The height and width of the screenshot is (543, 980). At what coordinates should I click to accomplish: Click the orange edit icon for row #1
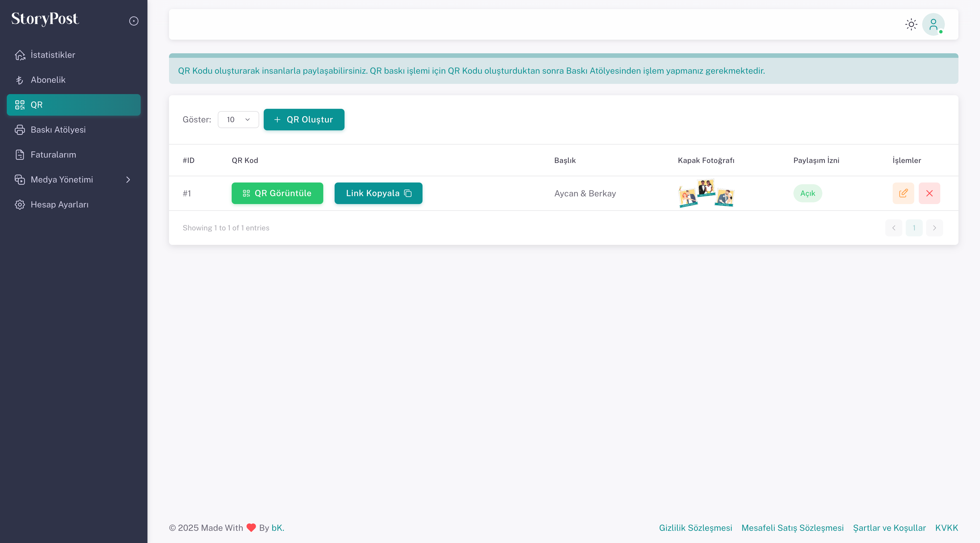[x=903, y=193]
